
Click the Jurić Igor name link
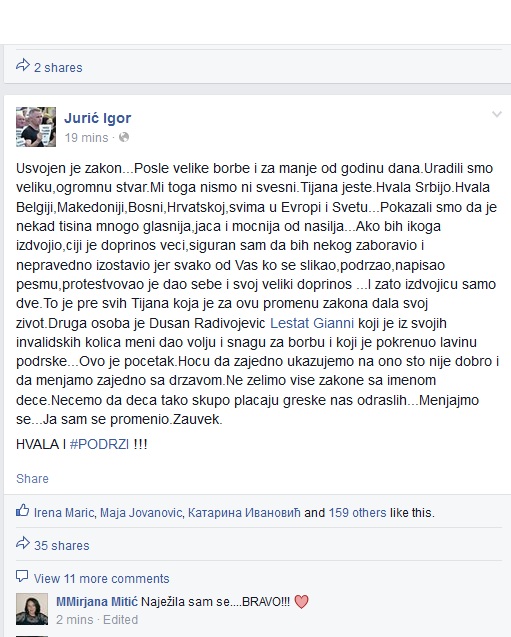(x=97, y=118)
